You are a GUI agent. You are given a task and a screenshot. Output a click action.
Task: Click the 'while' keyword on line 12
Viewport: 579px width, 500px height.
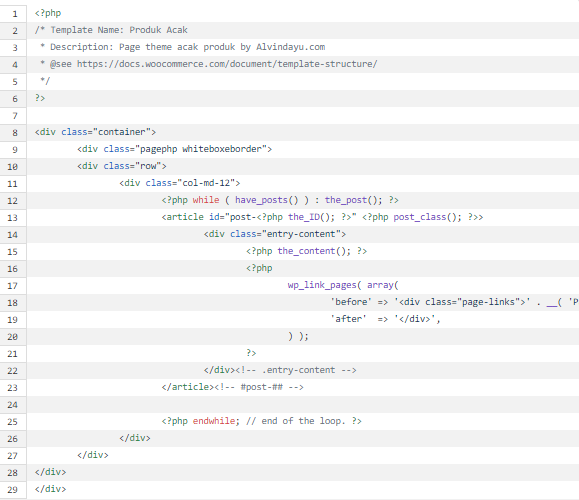point(206,200)
